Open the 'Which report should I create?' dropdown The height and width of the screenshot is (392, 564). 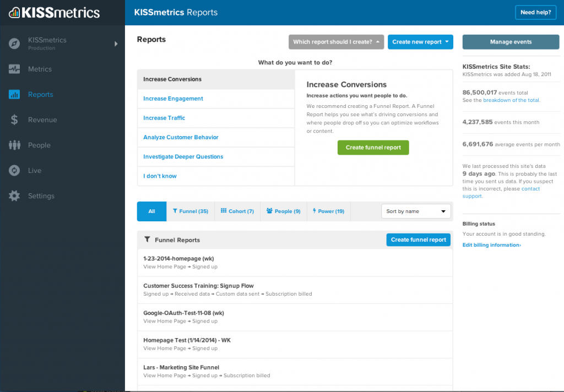[336, 42]
